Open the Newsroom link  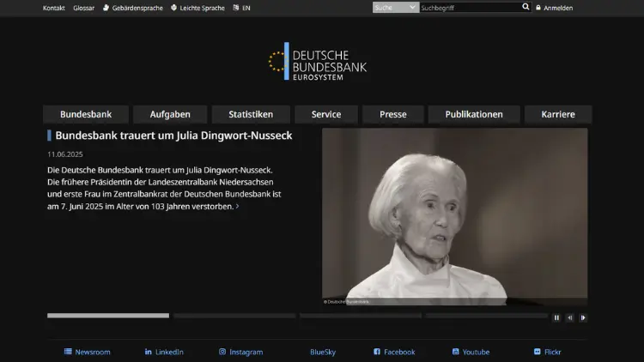[93, 353]
